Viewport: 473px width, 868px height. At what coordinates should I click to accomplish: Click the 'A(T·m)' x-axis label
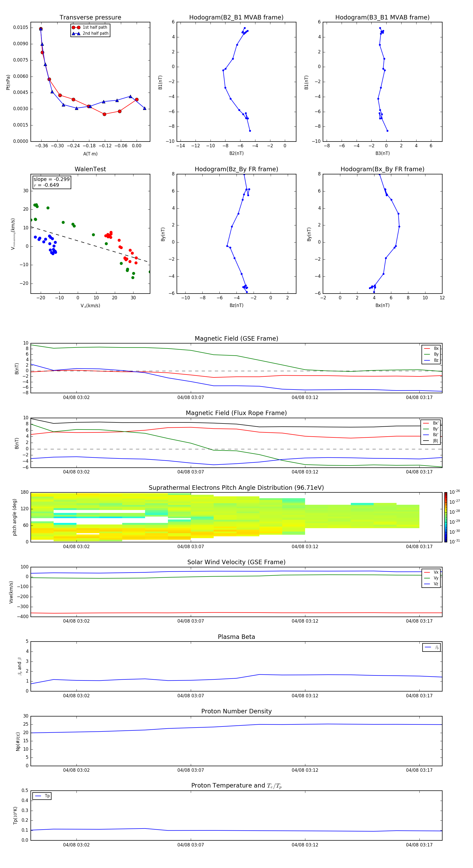[90, 154]
